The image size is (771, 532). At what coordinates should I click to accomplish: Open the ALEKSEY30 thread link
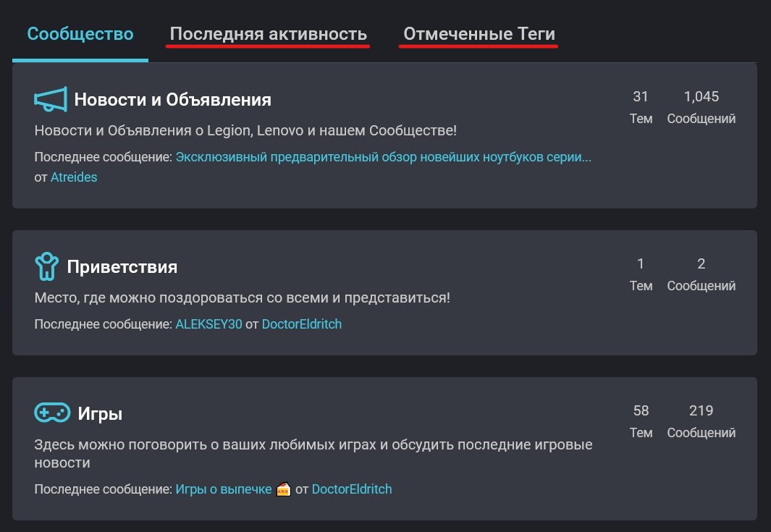click(208, 324)
